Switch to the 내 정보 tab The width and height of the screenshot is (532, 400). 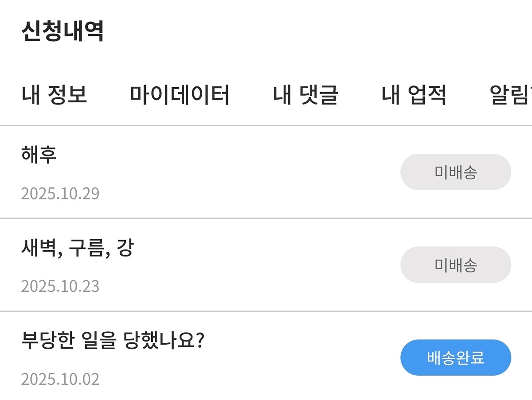[x=54, y=95]
